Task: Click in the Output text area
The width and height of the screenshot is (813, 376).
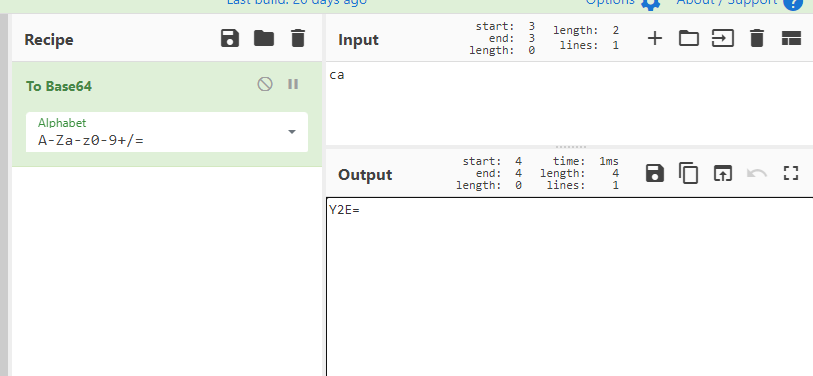Action: pyautogui.click(x=569, y=287)
